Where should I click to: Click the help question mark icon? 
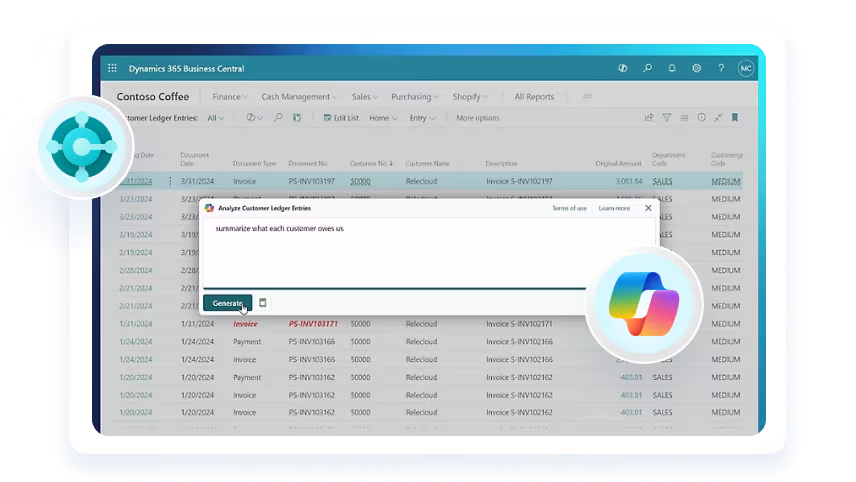[721, 69]
